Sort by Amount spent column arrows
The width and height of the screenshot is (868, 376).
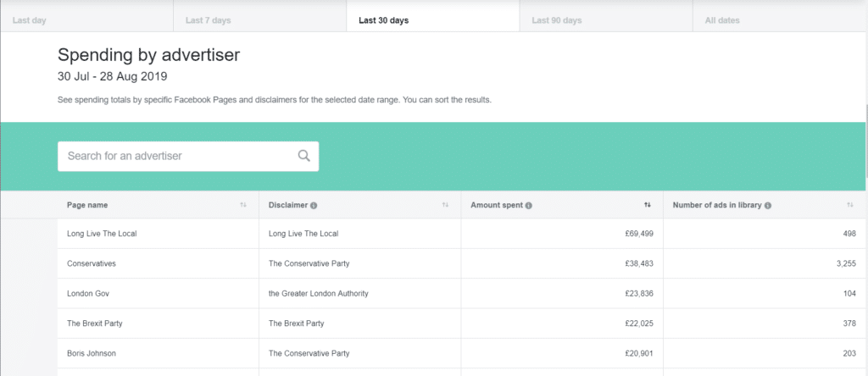tap(647, 205)
